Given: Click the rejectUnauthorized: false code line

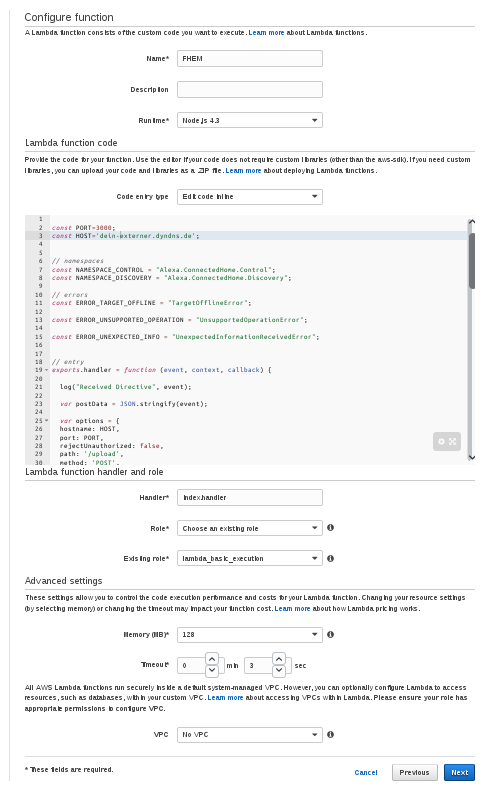Looking at the screenshot, I should click(111, 445).
